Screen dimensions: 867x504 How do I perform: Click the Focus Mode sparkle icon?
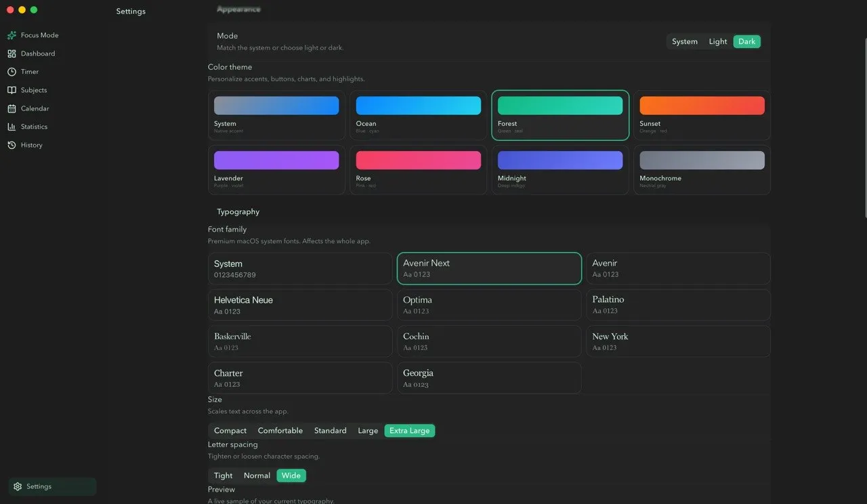12,35
